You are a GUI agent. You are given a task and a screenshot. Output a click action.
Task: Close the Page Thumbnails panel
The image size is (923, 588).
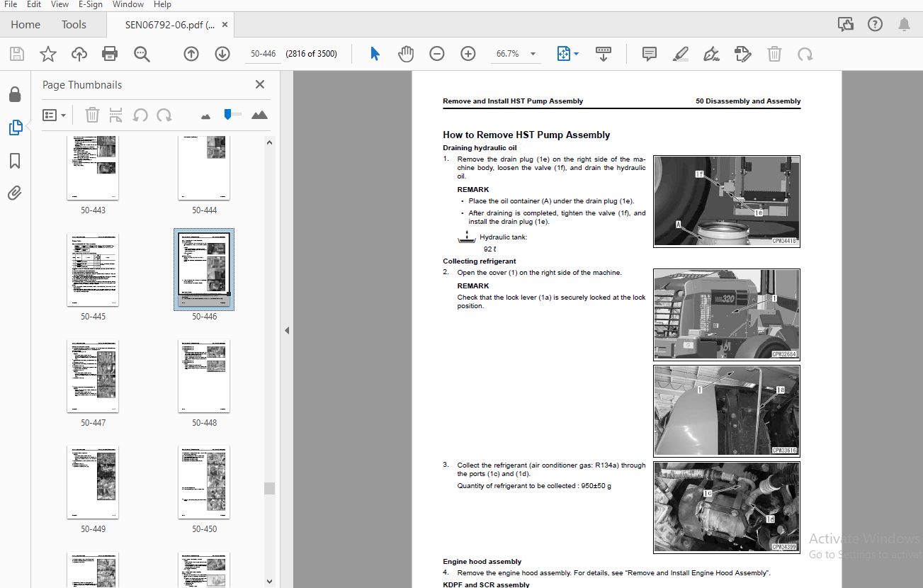point(260,84)
